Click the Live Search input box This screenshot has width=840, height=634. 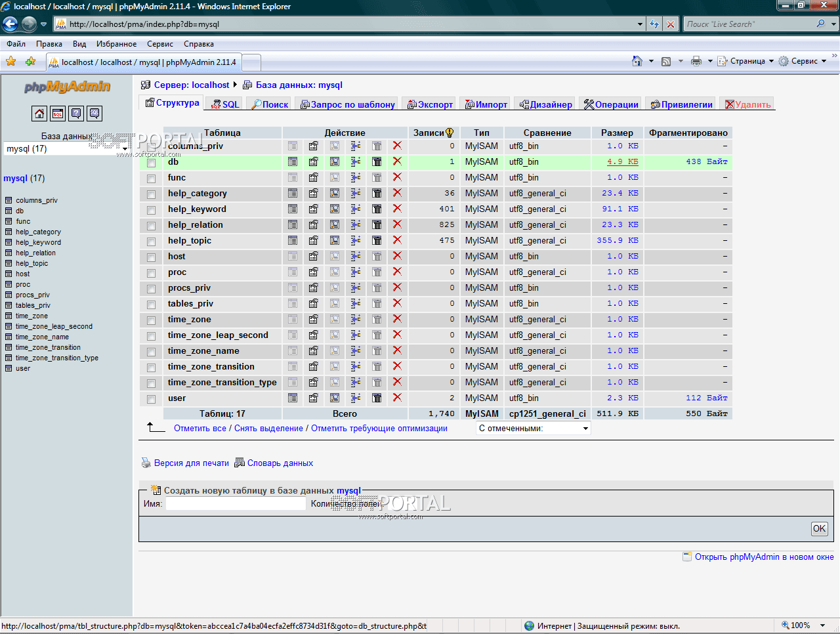[749, 24]
